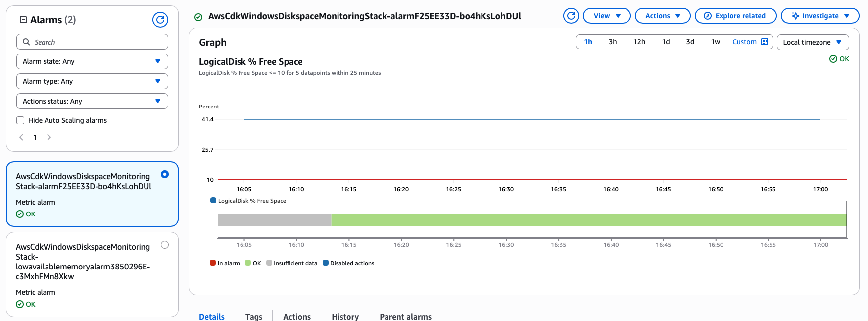The width and height of the screenshot is (868, 321).
Task: Open the Local timezone dropdown
Action: click(x=812, y=42)
